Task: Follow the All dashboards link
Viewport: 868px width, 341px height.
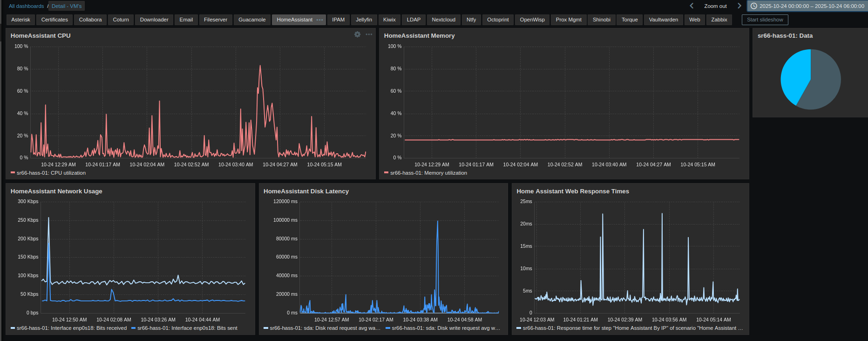Action: coord(26,6)
